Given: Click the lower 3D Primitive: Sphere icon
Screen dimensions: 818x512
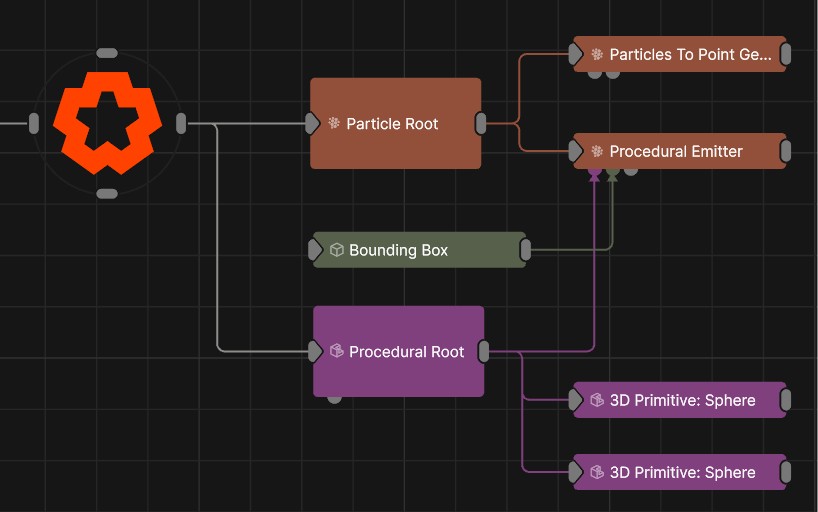Looking at the screenshot, I should (x=597, y=472).
